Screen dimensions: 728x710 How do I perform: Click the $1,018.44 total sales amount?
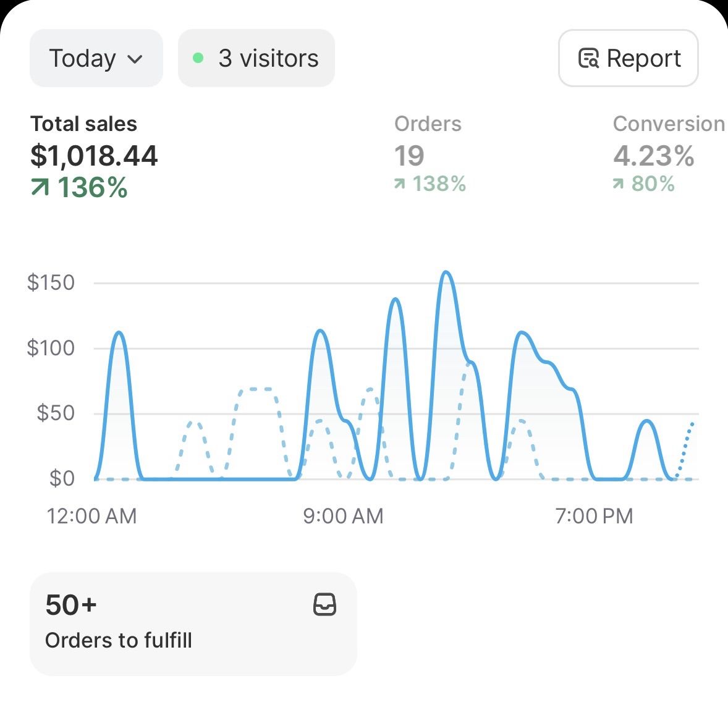[x=94, y=155]
